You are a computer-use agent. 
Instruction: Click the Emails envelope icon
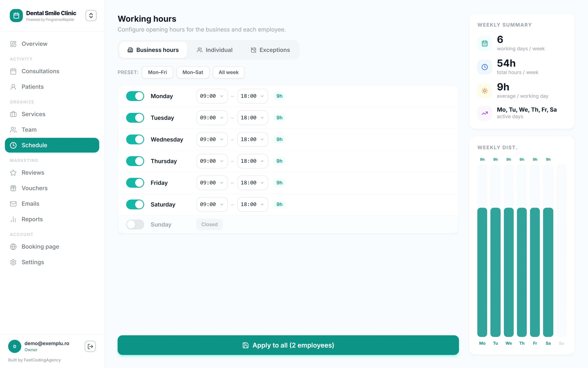tap(13, 204)
